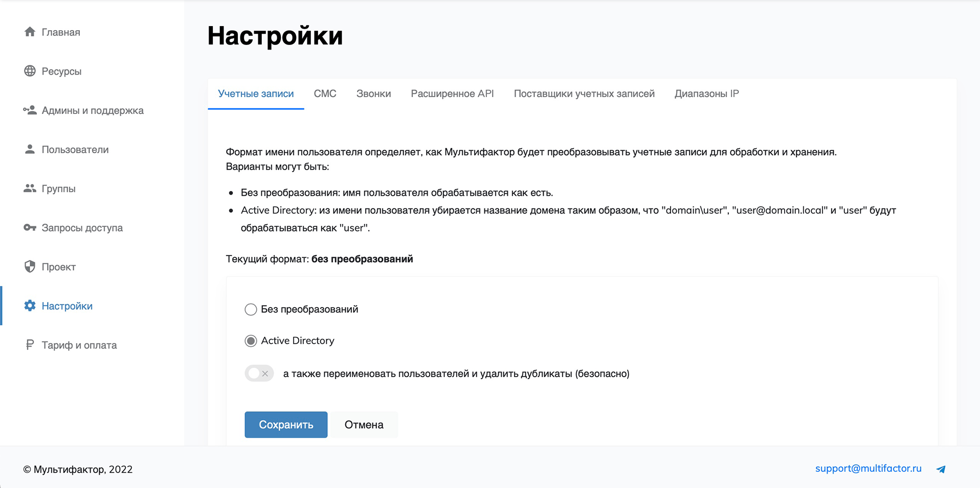980x488 pixels.
Task: Click the Отмена button
Action: click(x=364, y=425)
